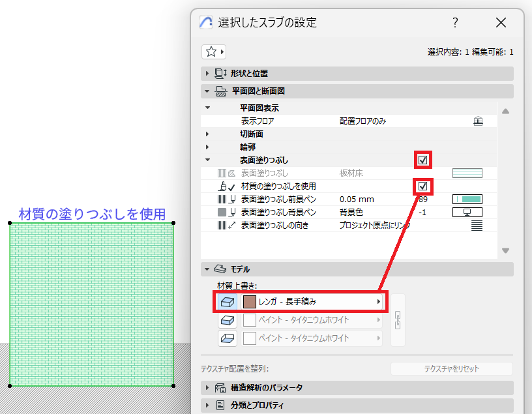Select the green brick slab in the plan
This screenshot has height=414, width=532.
click(x=92, y=304)
